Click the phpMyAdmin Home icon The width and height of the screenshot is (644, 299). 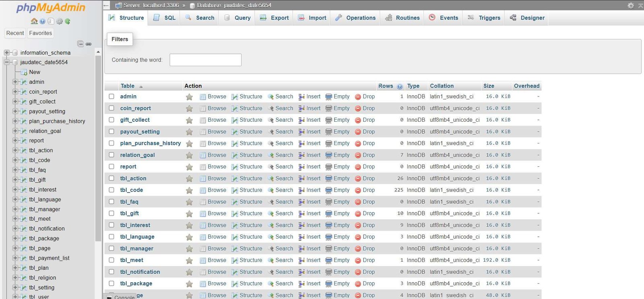pos(34,21)
